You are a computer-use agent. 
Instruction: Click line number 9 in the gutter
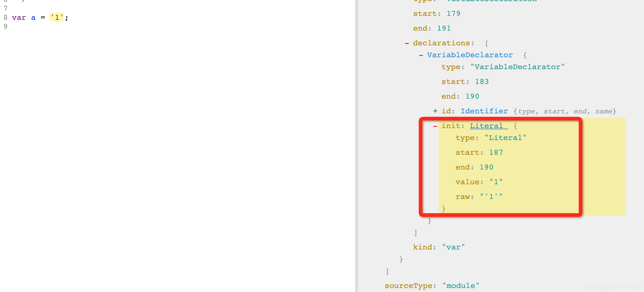coord(5,27)
